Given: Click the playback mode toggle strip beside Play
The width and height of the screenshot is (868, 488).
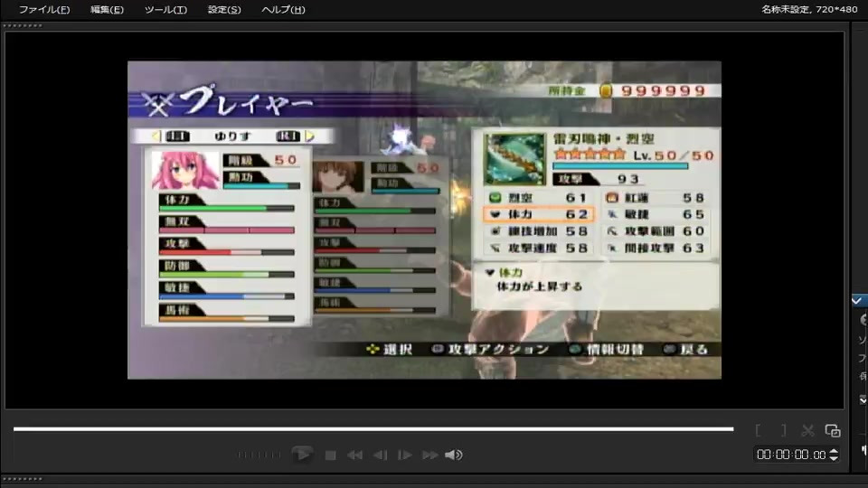Looking at the screenshot, I should [x=259, y=455].
